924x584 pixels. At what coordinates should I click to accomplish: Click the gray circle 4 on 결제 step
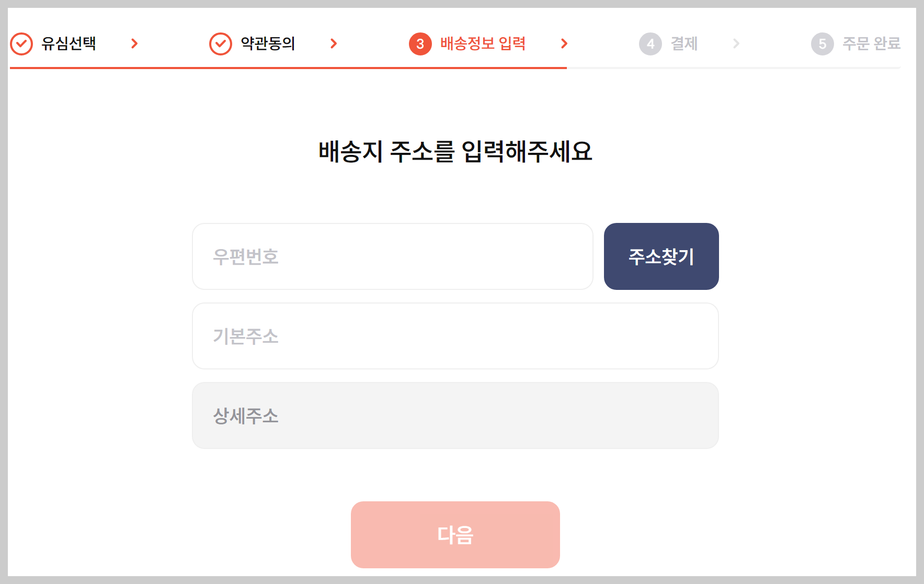click(650, 43)
